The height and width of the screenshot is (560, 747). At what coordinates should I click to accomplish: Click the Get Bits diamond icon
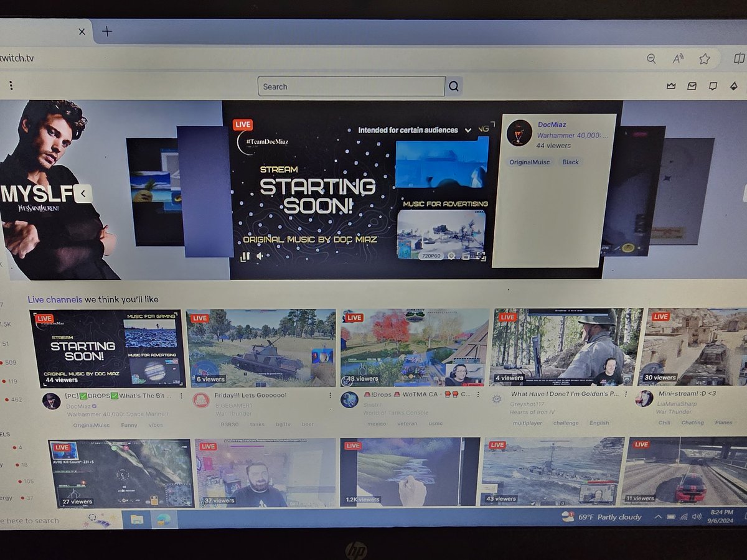click(734, 86)
